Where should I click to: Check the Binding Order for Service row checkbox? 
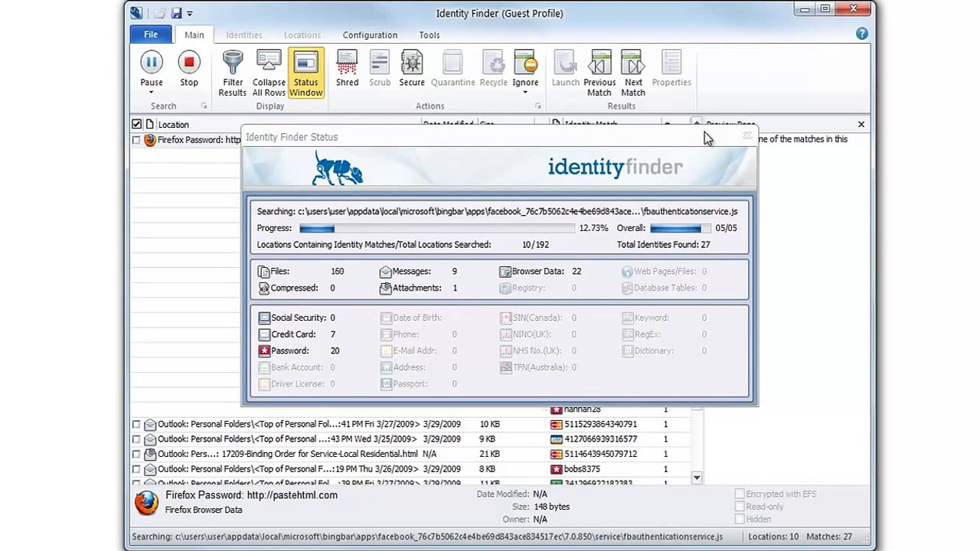pyautogui.click(x=136, y=454)
